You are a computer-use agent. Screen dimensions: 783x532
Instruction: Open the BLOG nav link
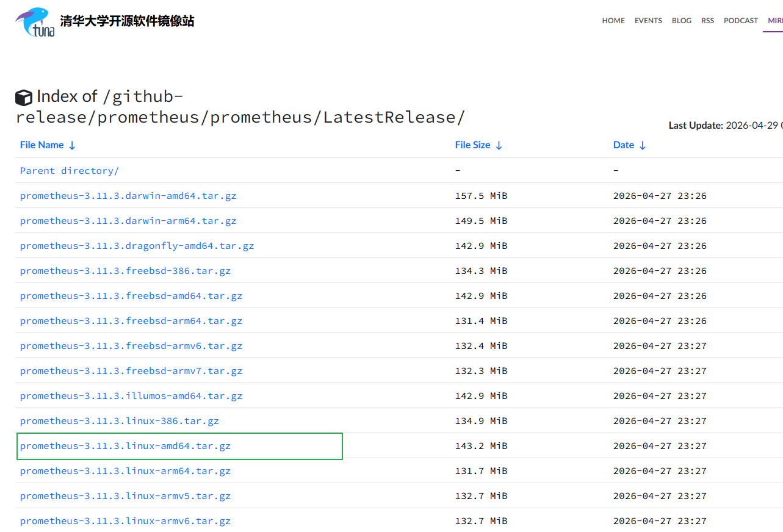pyautogui.click(x=682, y=20)
